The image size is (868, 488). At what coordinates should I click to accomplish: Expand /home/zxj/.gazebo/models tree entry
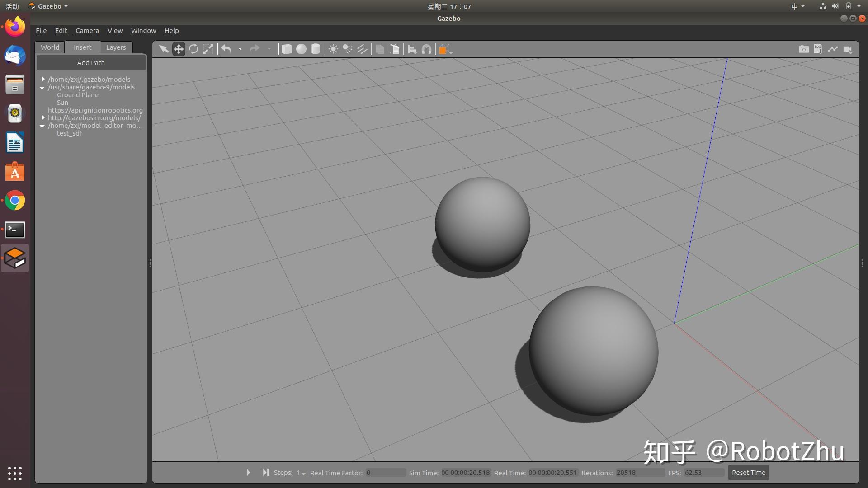point(43,79)
